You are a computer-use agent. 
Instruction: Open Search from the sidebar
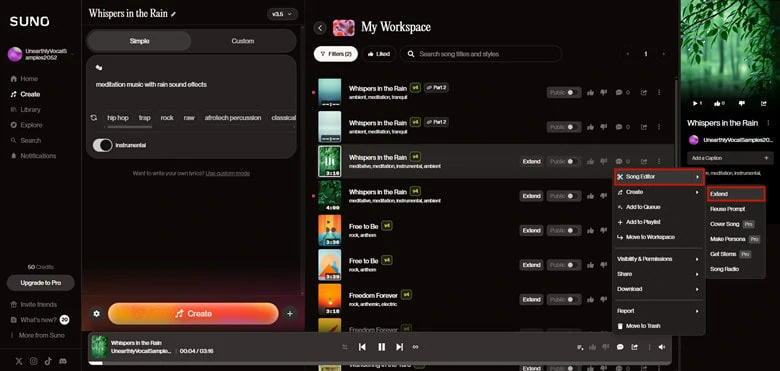pyautogui.click(x=25, y=140)
